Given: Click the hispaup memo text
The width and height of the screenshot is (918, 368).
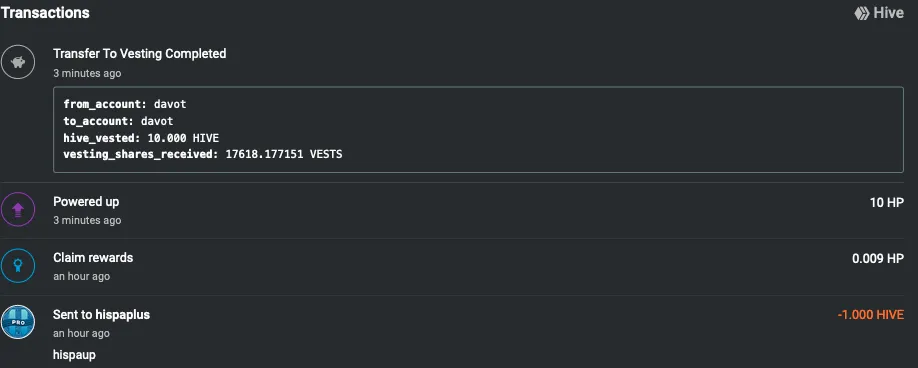Looking at the screenshot, I should tap(74, 355).
